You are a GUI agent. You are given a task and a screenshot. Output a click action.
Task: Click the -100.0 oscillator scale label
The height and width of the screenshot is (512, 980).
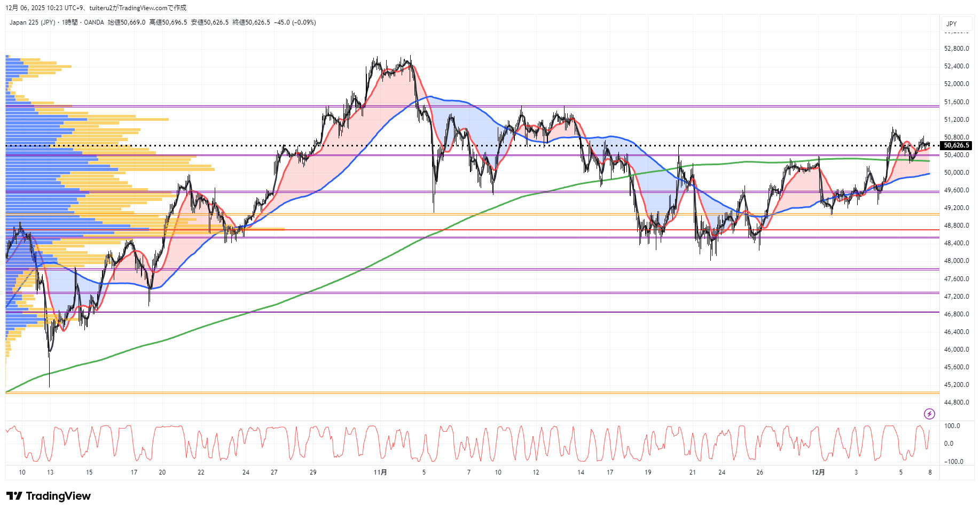point(953,462)
